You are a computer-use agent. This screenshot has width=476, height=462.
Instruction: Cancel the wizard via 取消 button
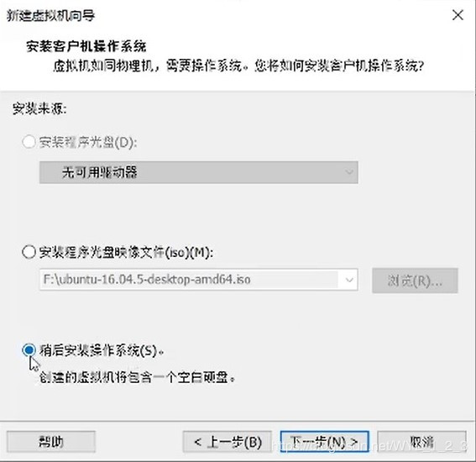tap(421, 441)
